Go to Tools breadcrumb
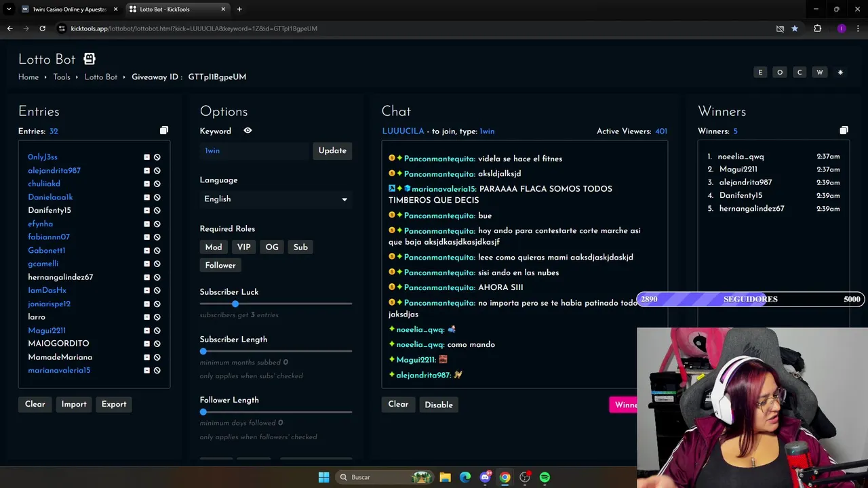Image resolution: width=868 pixels, height=488 pixels. (x=62, y=77)
